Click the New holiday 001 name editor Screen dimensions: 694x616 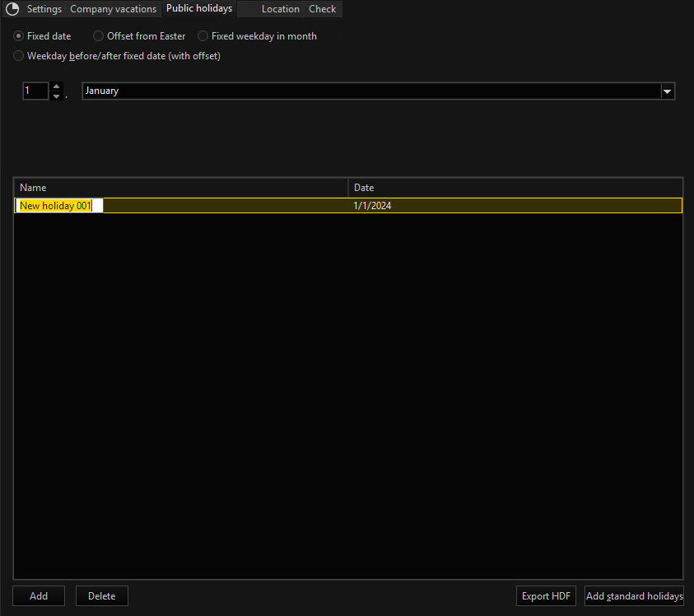click(59, 206)
